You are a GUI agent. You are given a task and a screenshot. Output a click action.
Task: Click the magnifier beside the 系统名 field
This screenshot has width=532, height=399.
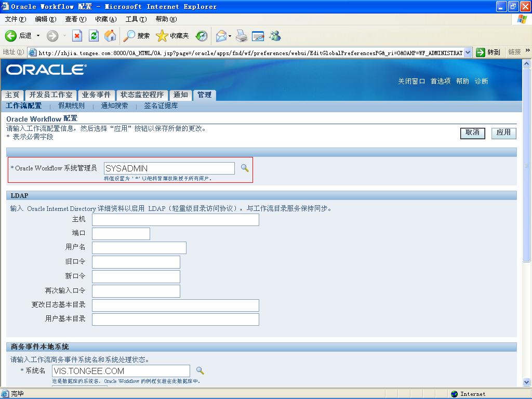click(x=200, y=370)
